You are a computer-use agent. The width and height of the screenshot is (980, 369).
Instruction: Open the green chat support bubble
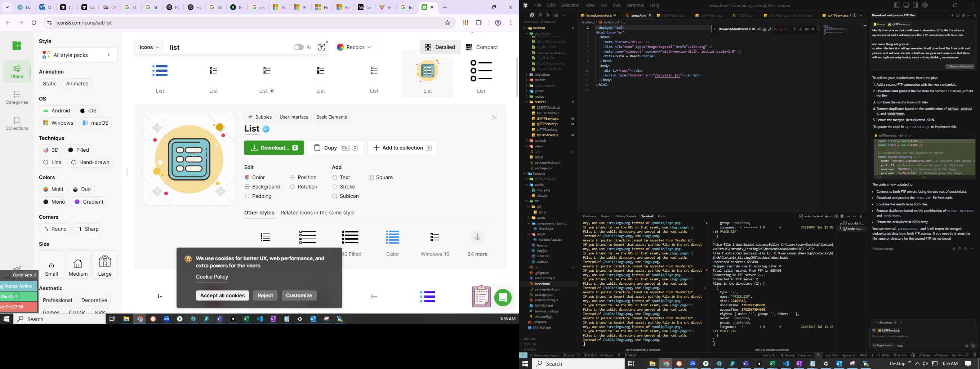click(503, 298)
